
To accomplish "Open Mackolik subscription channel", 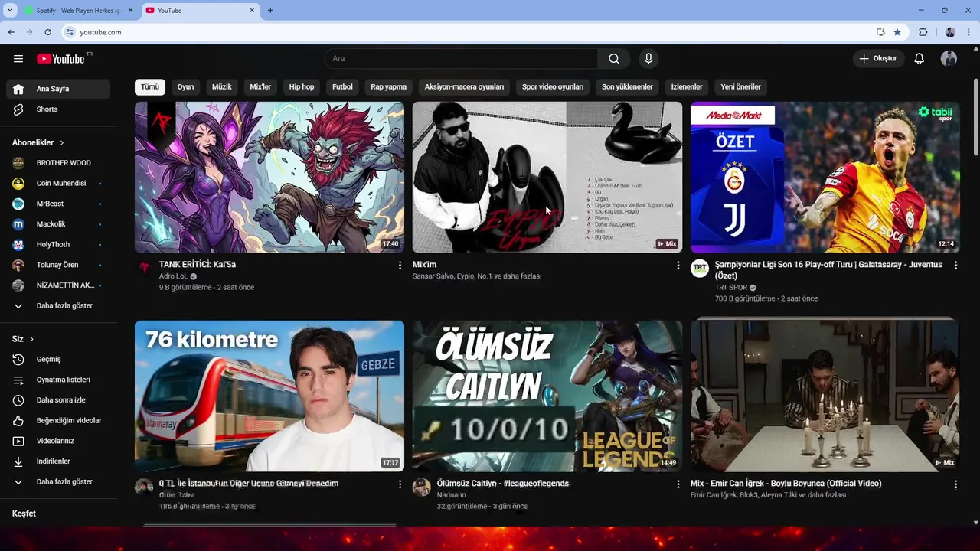I will 58,224.
